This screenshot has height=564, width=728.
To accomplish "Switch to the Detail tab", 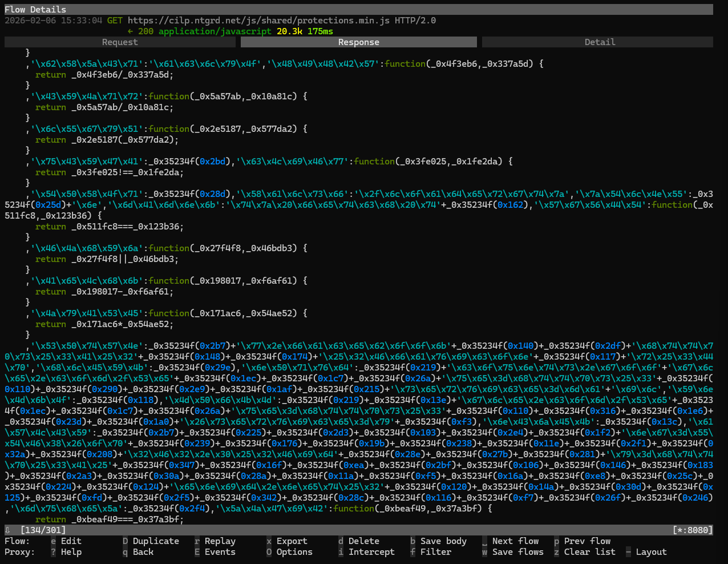I will pos(600,42).
